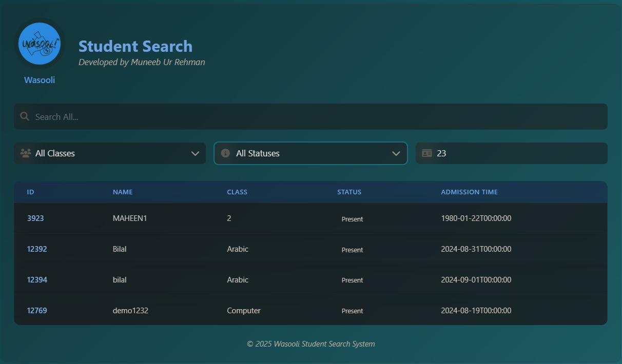622x364 pixels.
Task: Select the demo1232 student row name
Action: coord(130,311)
